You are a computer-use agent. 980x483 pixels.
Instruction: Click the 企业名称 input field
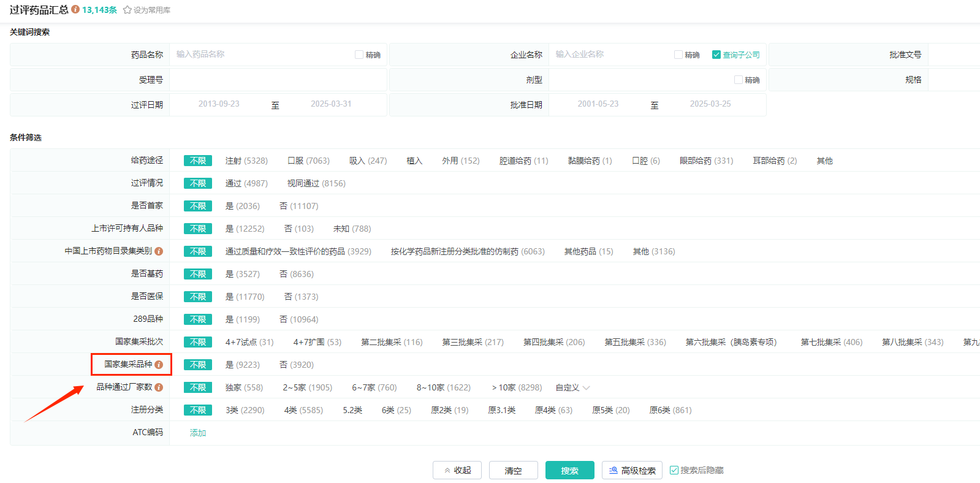610,55
